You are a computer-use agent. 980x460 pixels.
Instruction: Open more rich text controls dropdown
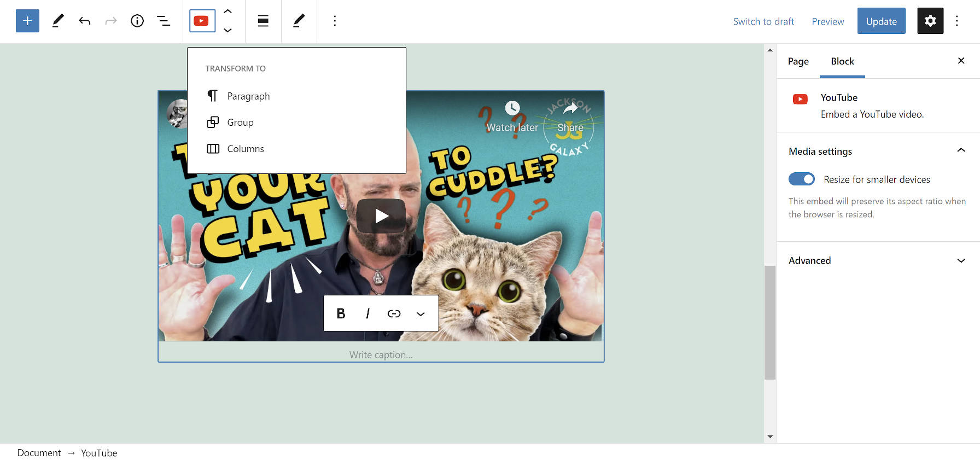(x=421, y=313)
